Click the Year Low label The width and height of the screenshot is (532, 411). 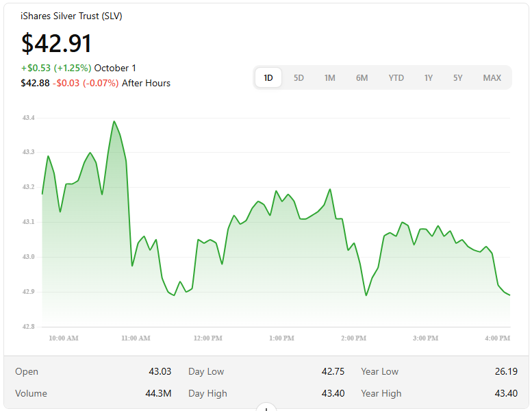click(x=380, y=372)
